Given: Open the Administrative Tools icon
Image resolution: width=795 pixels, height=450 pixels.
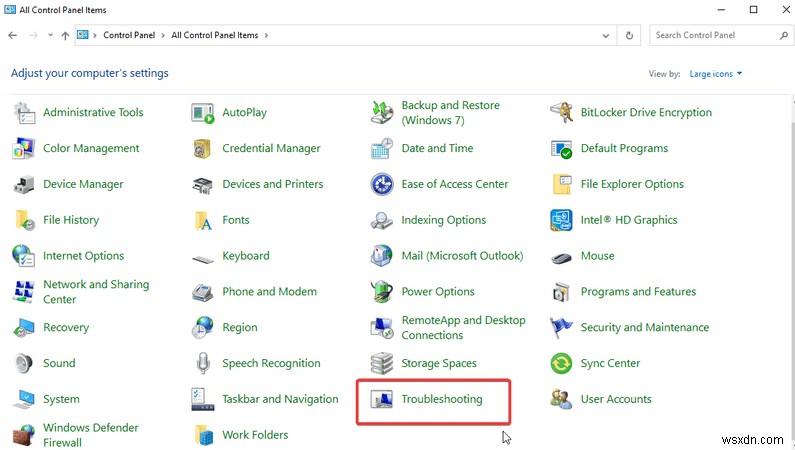Looking at the screenshot, I should click(x=24, y=112).
